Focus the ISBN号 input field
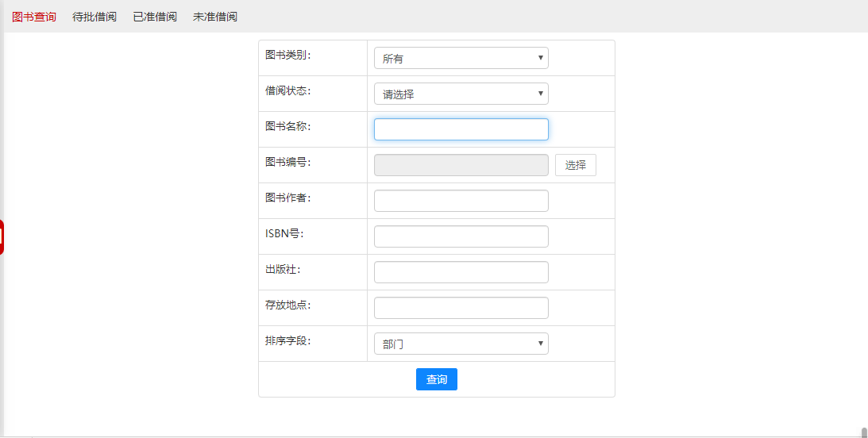The width and height of the screenshot is (868, 438). click(x=461, y=236)
